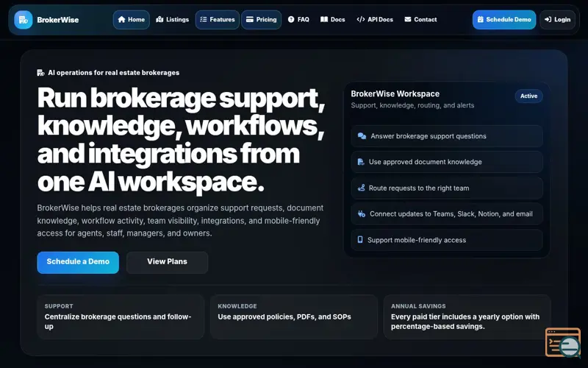Click the open book icon beside Docs
Screen dimensions: 588x368
point(324,20)
